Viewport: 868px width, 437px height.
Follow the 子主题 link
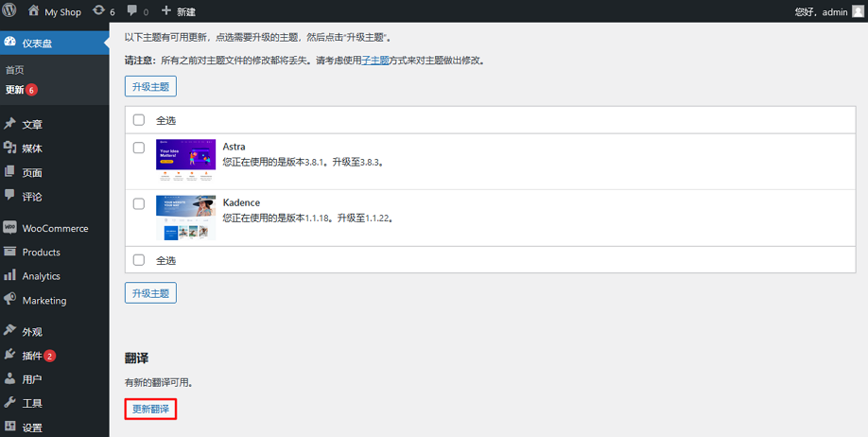pos(375,61)
